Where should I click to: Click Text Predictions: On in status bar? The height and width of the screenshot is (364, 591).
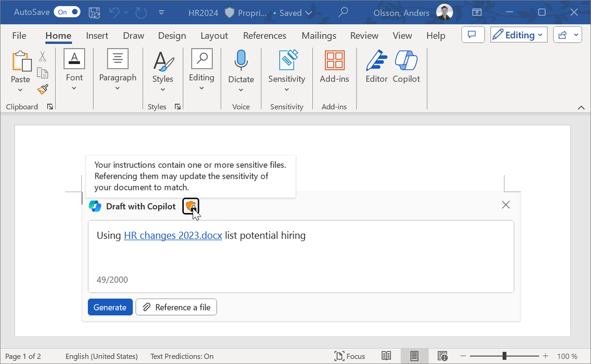click(x=182, y=356)
